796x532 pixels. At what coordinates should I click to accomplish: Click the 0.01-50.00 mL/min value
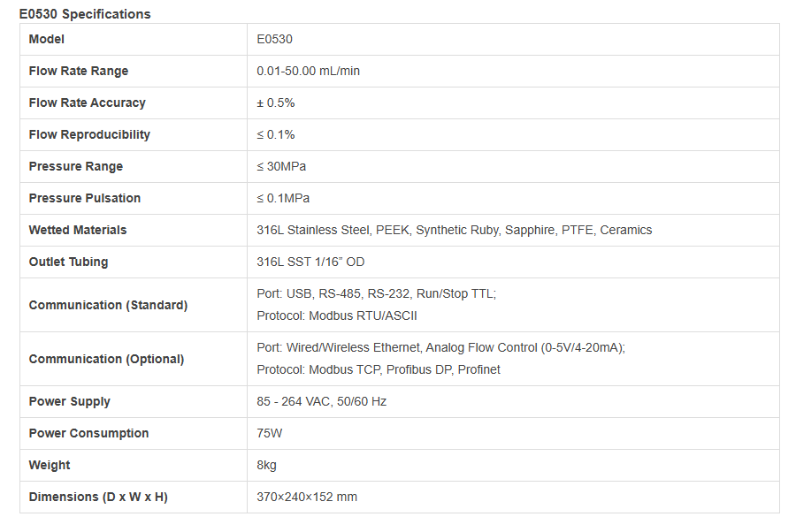point(308,71)
